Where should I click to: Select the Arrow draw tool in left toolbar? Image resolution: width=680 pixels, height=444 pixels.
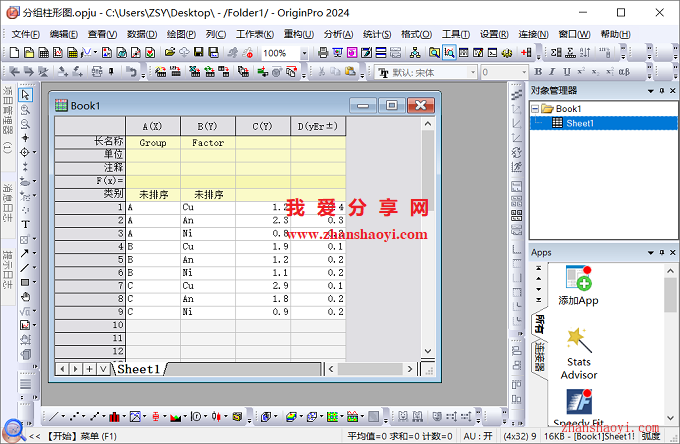tap(25, 253)
